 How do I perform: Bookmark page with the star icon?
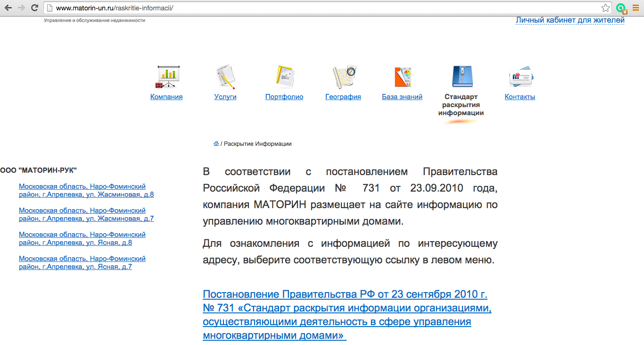606,8
